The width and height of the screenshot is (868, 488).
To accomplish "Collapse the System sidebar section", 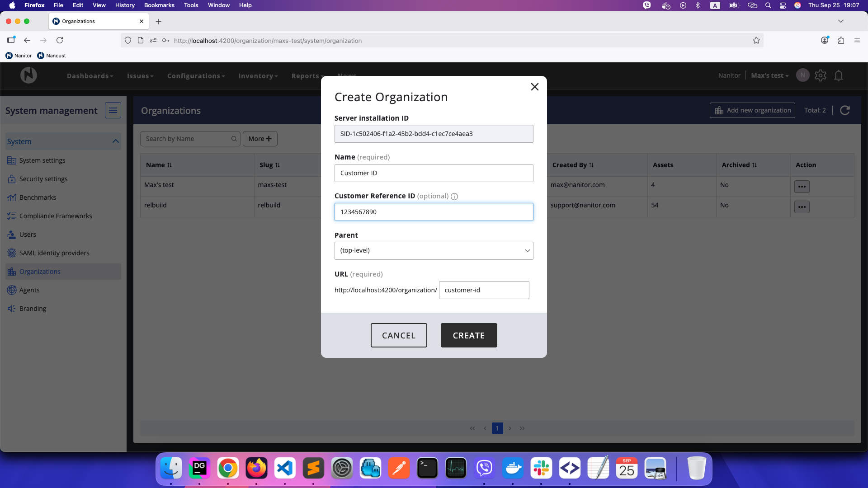I will [116, 141].
